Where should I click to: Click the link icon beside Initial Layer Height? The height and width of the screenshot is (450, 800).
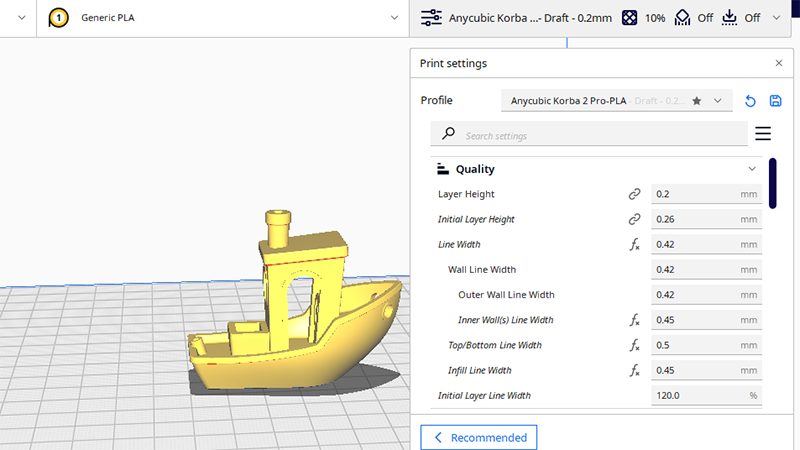click(634, 219)
